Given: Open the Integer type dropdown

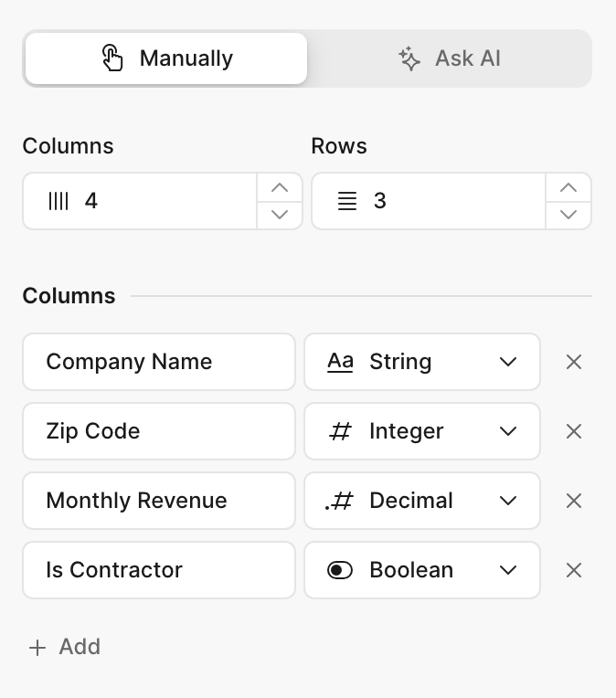Looking at the screenshot, I should point(422,431).
